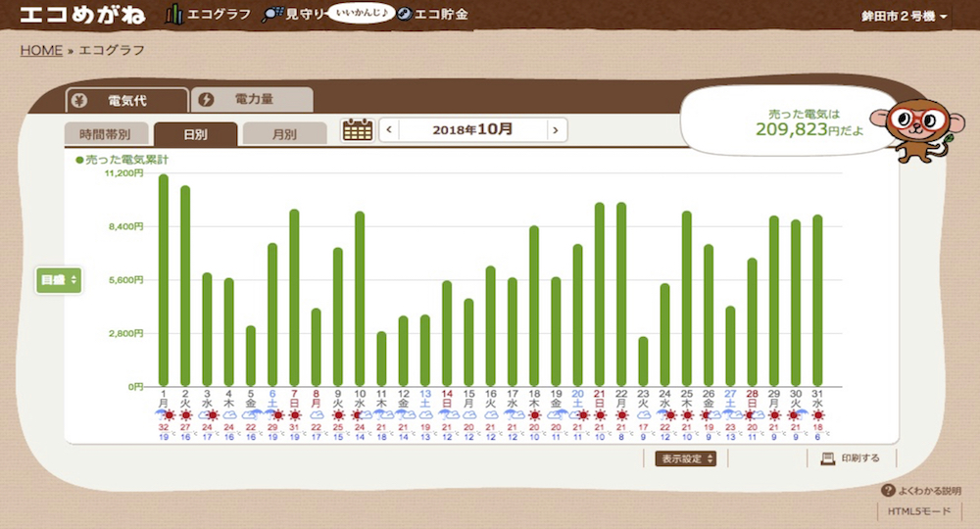Click the cloud weather icon under day 4

tap(228, 415)
